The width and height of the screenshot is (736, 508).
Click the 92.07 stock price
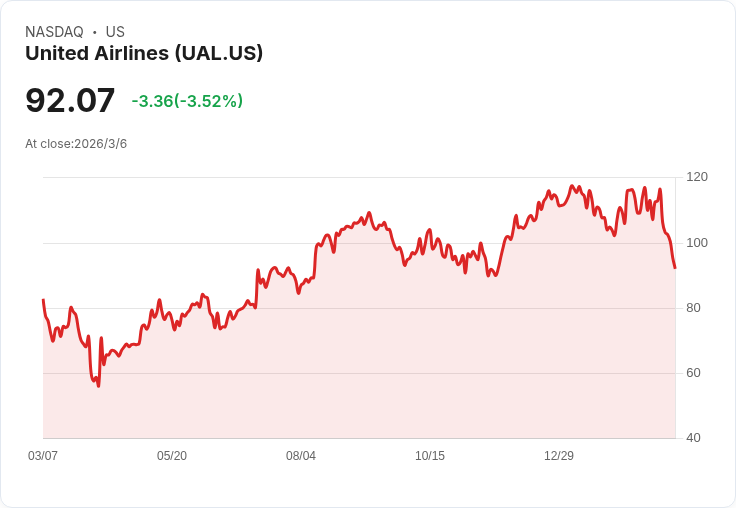click(70, 100)
